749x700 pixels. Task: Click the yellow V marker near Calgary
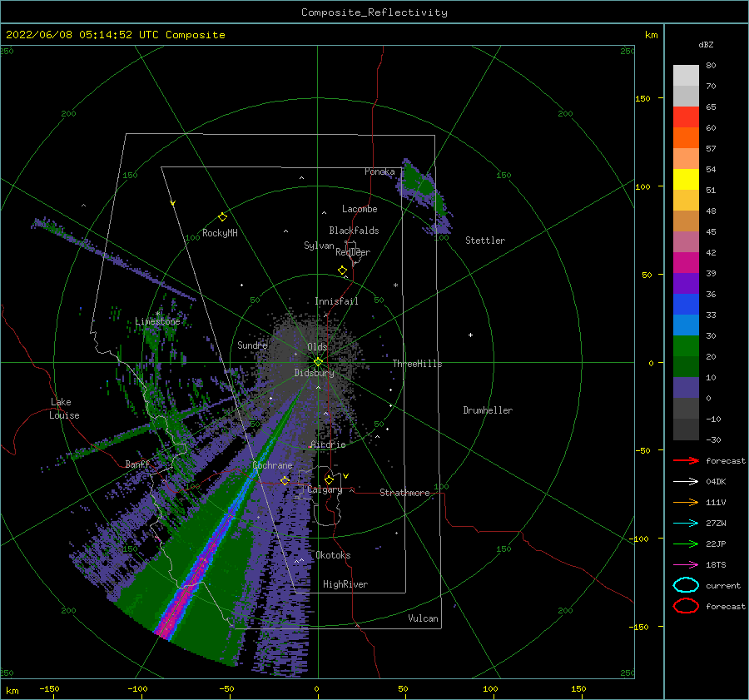(346, 476)
